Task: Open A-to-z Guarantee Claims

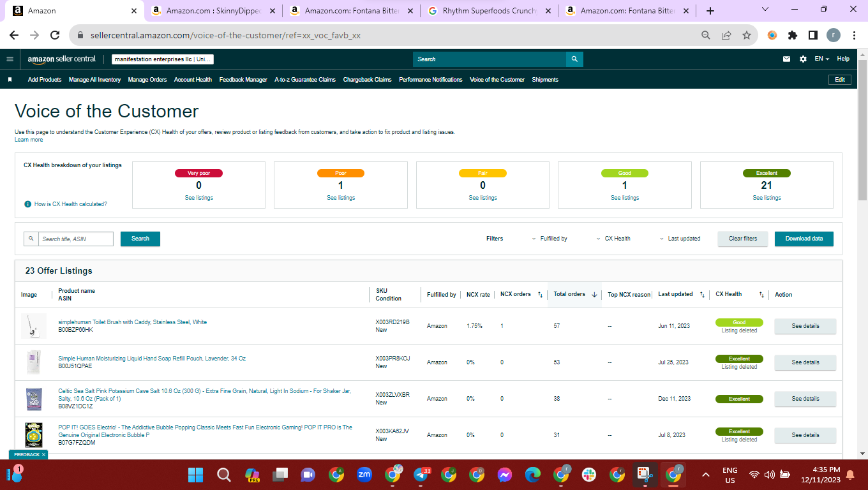Action: (305, 80)
